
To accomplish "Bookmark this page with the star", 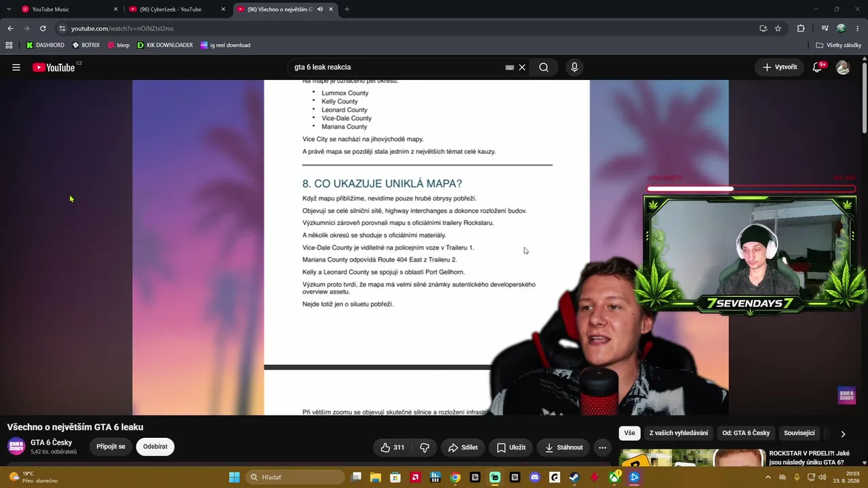I will pyautogui.click(x=778, y=28).
